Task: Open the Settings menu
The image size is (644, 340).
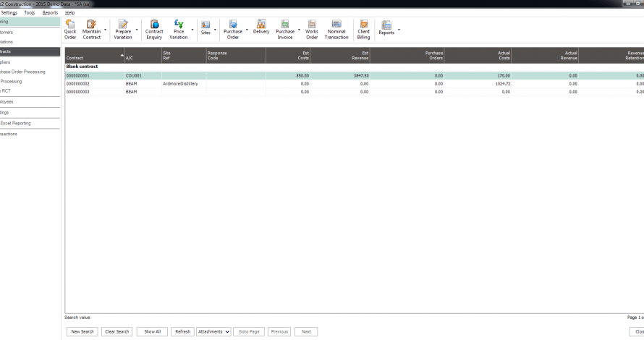Action: point(9,13)
